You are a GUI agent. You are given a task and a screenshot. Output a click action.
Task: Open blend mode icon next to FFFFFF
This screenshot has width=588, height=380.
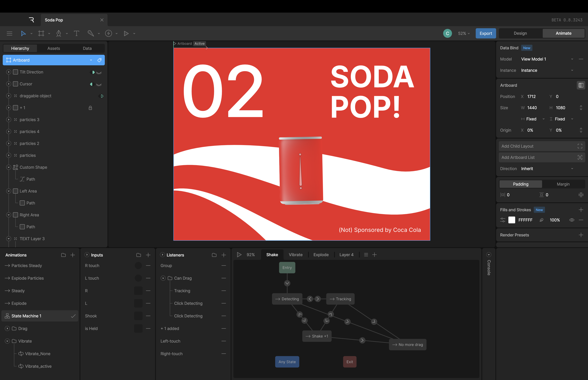(541, 220)
